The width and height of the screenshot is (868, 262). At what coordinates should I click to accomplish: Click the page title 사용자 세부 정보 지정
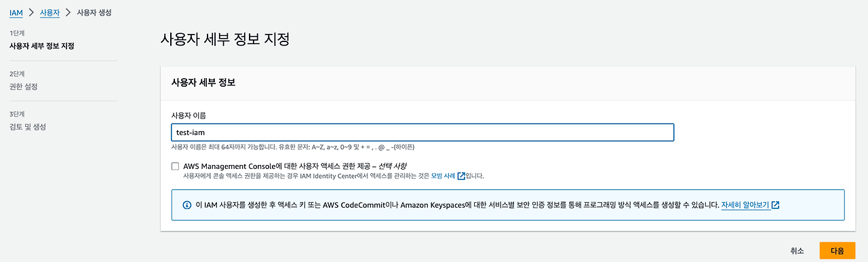tap(225, 39)
